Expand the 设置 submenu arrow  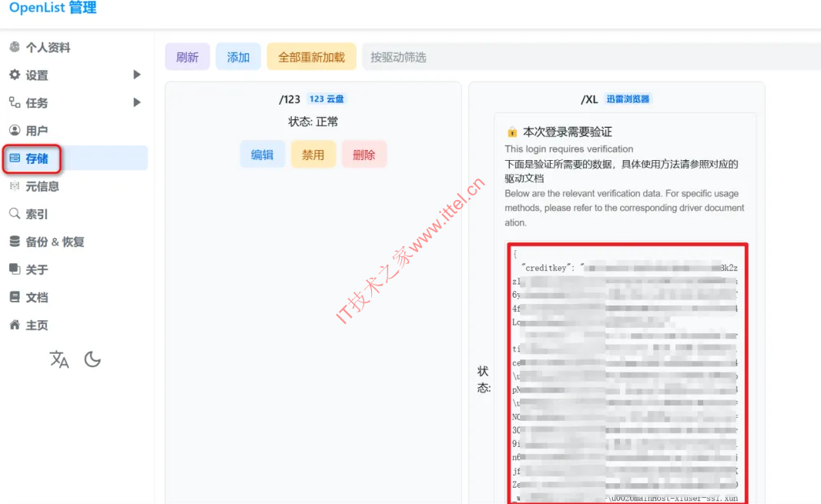(x=136, y=75)
